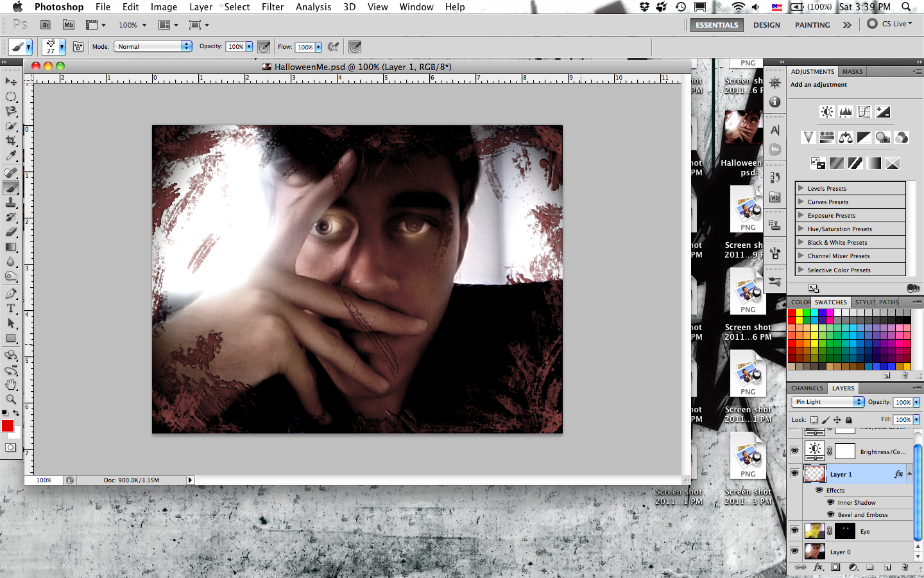This screenshot has width=924, height=578.
Task: Add a layer mask with bottom icon
Action: click(x=835, y=567)
